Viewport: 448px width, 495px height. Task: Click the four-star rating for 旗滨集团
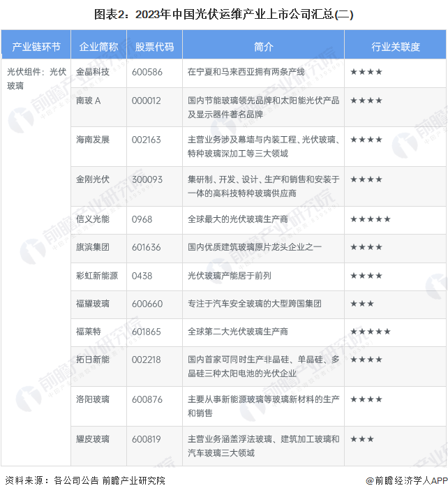[366, 246]
